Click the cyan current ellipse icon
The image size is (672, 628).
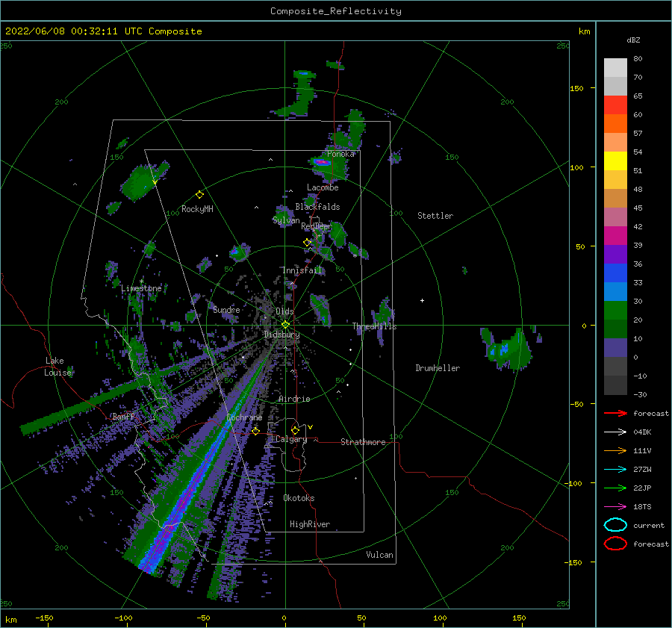coord(615,525)
